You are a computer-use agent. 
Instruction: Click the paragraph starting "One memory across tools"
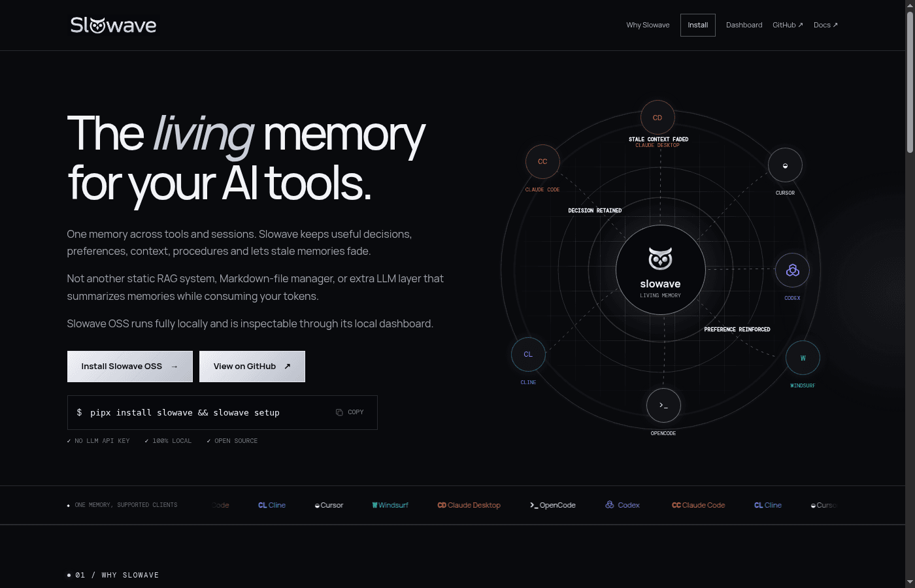point(239,242)
